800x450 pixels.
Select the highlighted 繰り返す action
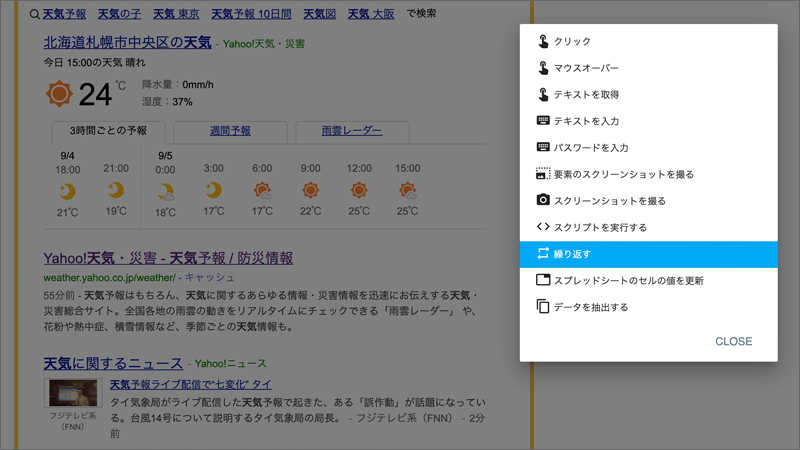[x=648, y=254]
